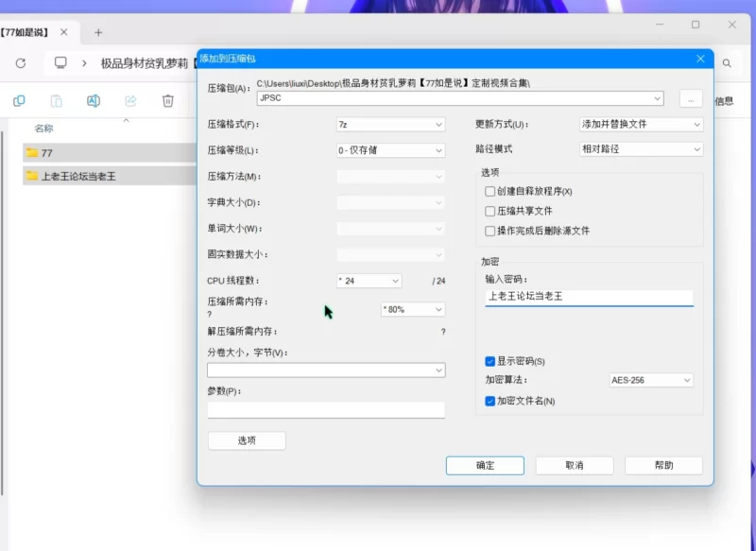Click the Explorer search magnifier icon
Viewport: 756px width, 551px height.
coord(727,63)
